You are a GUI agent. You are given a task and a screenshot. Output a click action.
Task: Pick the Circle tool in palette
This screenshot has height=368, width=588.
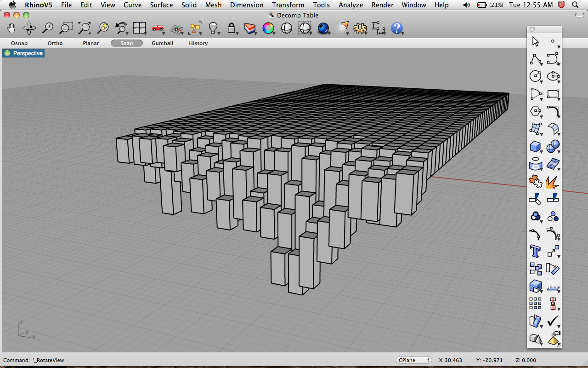pyautogui.click(x=536, y=76)
